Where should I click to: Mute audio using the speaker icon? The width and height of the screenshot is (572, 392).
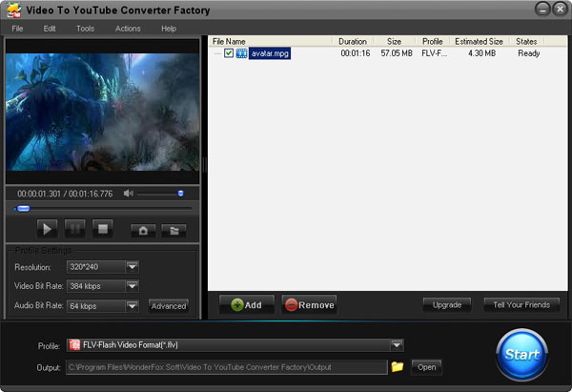[129, 194]
